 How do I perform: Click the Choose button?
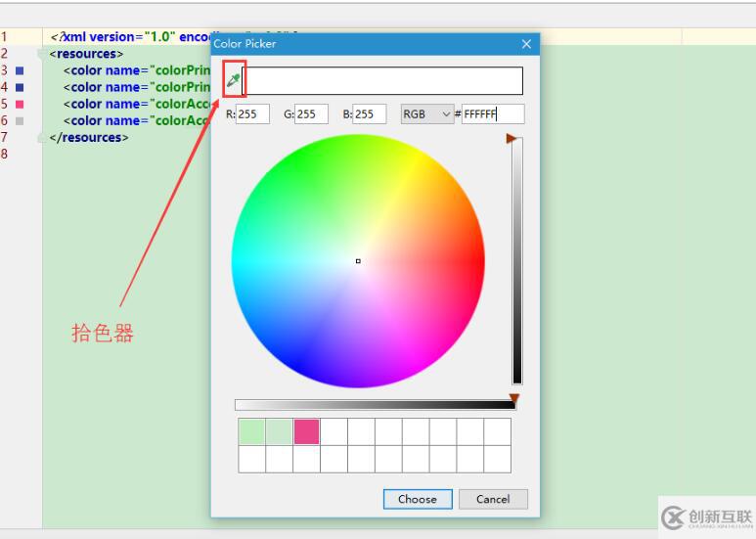click(x=418, y=499)
